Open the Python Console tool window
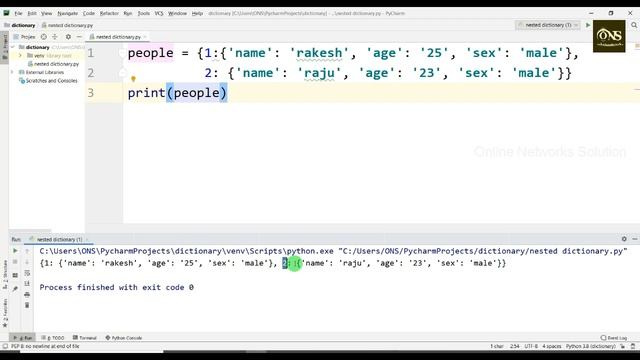Screen dimensions: 640x360 pos(124,338)
